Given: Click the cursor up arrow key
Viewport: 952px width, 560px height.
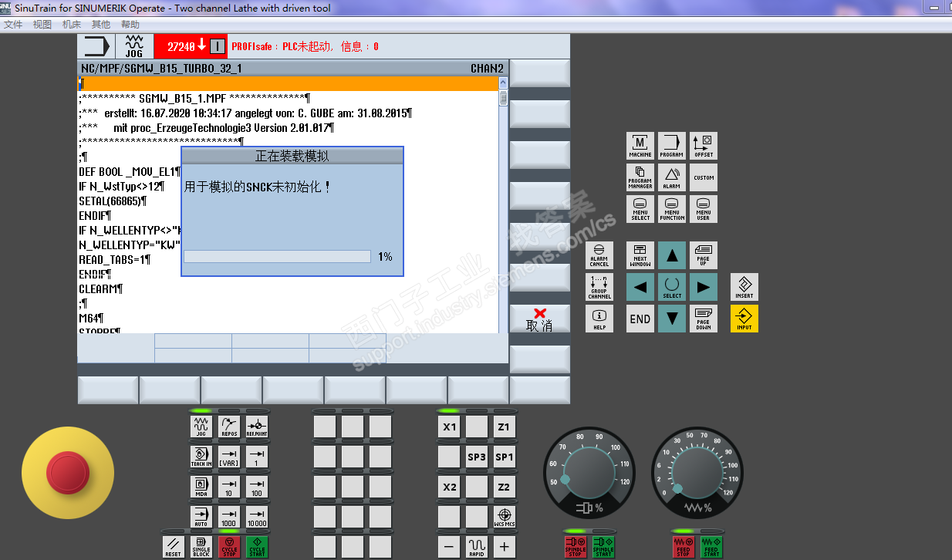Looking at the screenshot, I should click(x=672, y=255).
